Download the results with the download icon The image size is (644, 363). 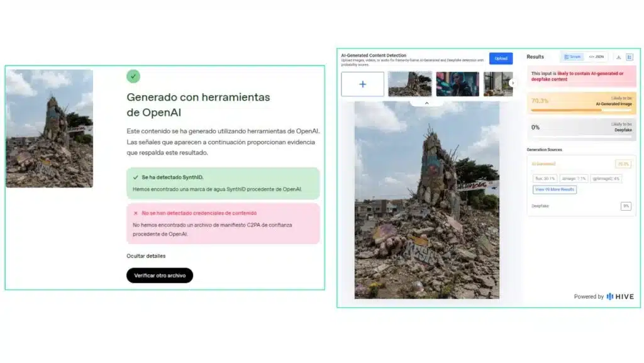tap(619, 57)
